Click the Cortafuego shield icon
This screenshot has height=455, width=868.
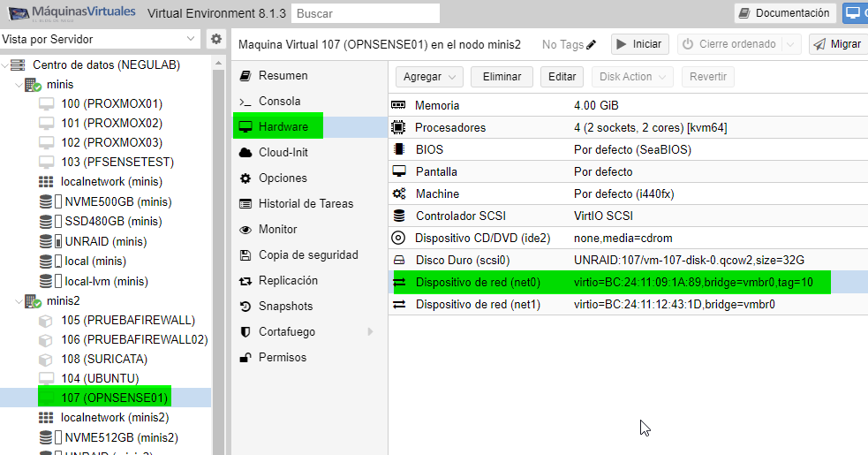point(245,331)
